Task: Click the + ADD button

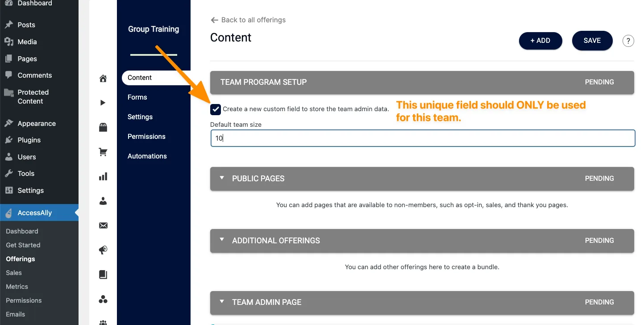Action: [x=540, y=41]
